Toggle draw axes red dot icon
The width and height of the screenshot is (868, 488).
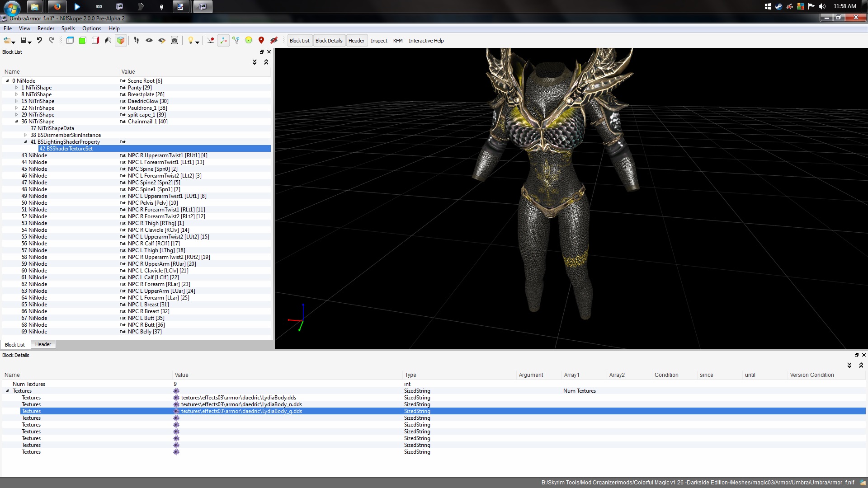click(x=211, y=41)
